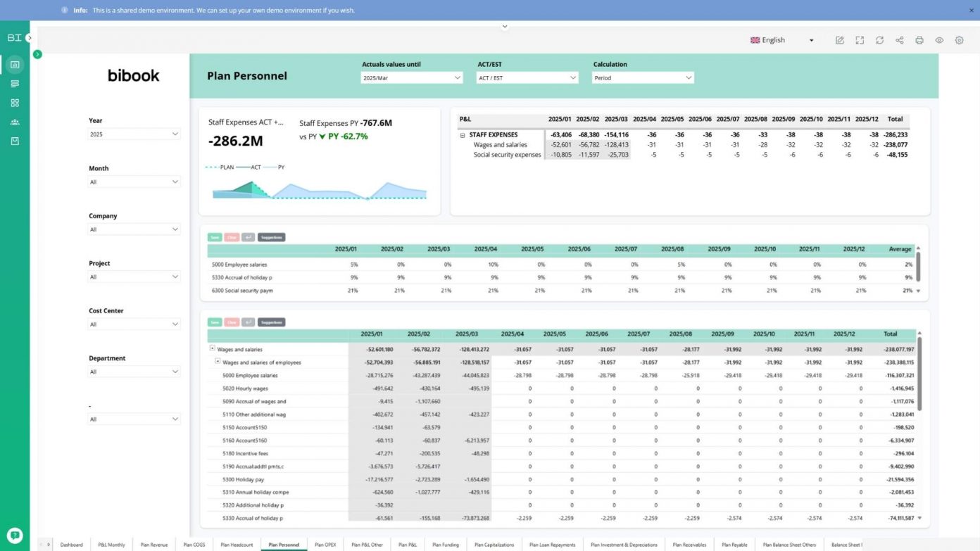Switch to the Plan OPEX tab
Screen dimensions: 980x551
click(x=325, y=545)
